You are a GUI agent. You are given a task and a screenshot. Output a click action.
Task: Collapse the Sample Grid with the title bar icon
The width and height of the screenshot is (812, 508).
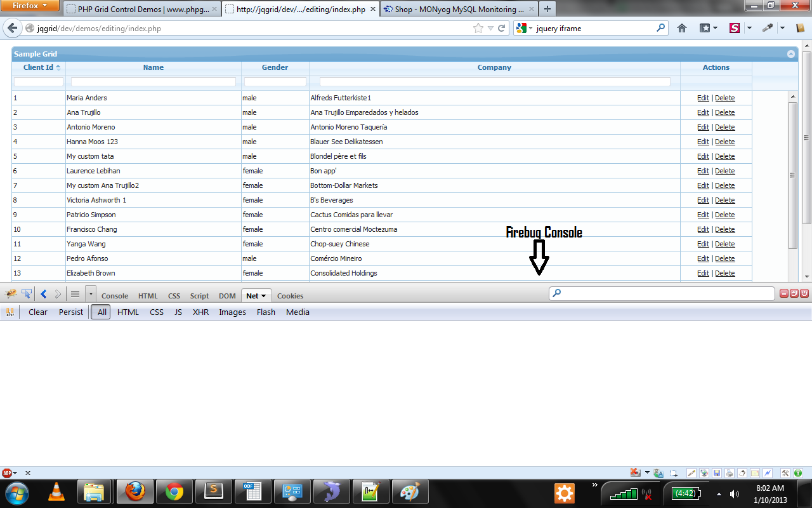[791, 54]
